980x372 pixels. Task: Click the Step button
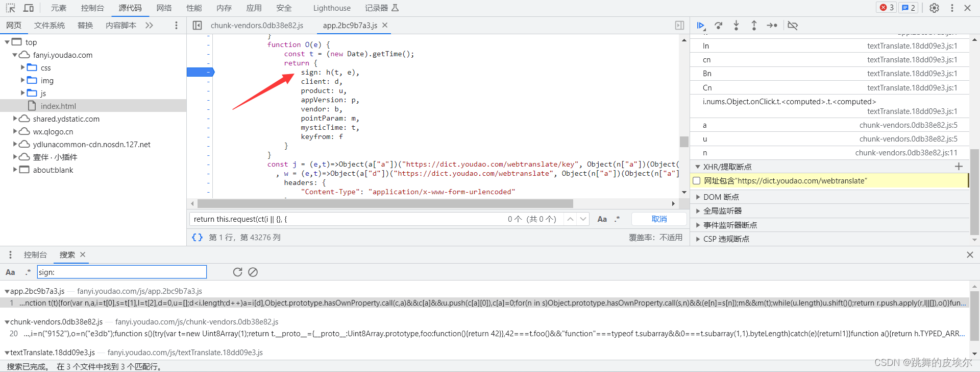coord(772,26)
